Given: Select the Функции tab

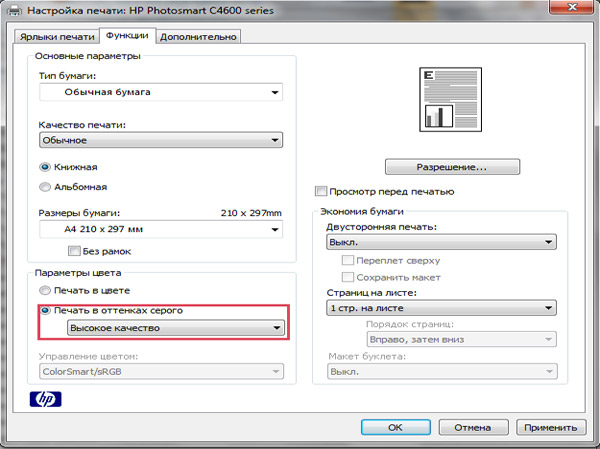Looking at the screenshot, I should coord(127,36).
